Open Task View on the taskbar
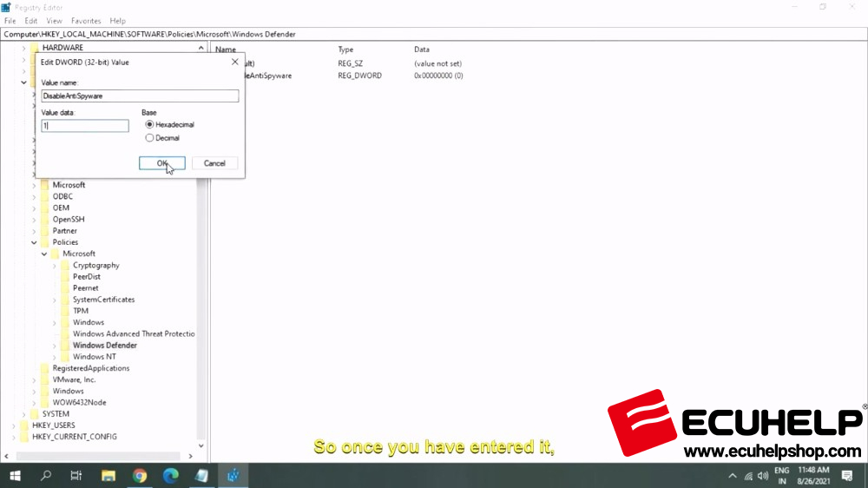The width and height of the screenshot is (868, 488). pos(76,476)
